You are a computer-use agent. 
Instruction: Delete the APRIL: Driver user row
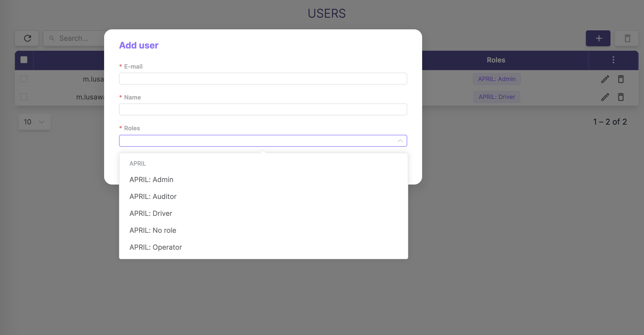(621, 97)
